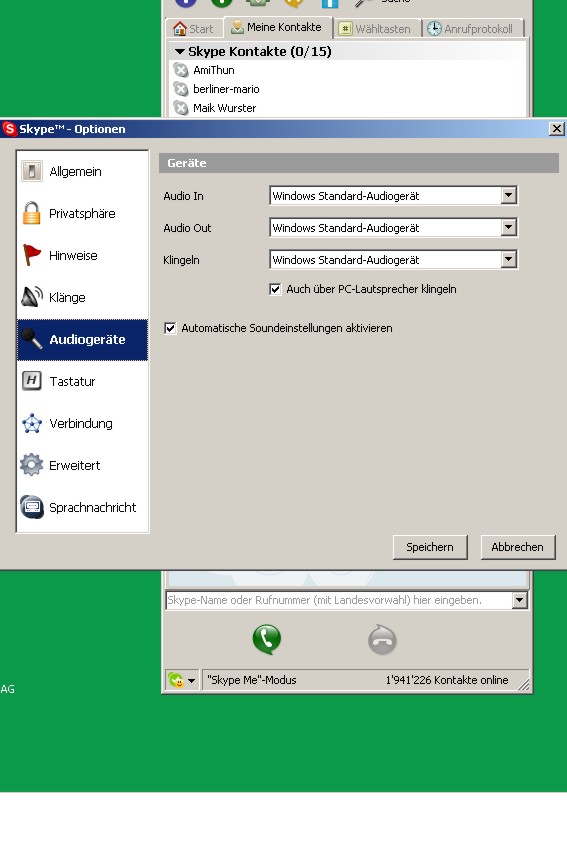Screen dimensions: 567x850
Task: Disable 'Automatische Soundeinstellungen aktivieren' checkbox
Action: point(170,328)
